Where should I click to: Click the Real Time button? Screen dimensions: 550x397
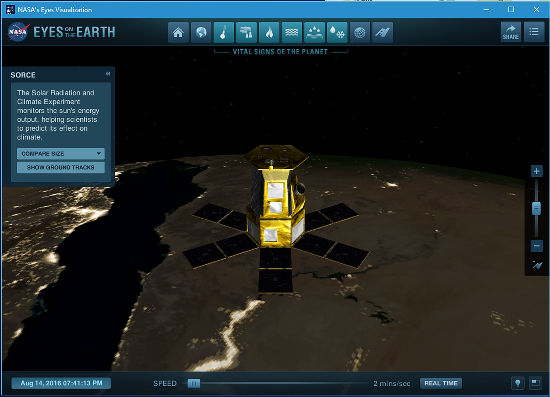[x=441, y=383]
